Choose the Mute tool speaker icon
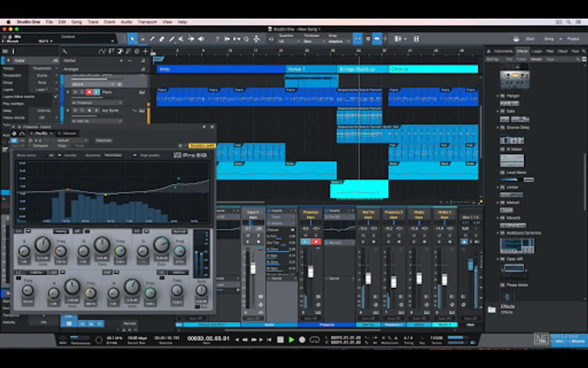588x368 pixels. point(201,39)
